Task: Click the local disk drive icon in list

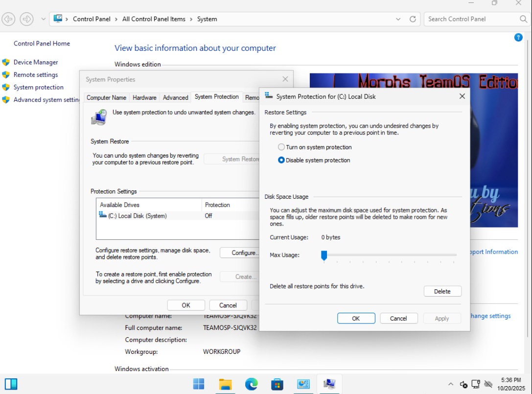Action: [x=102, y=215]
